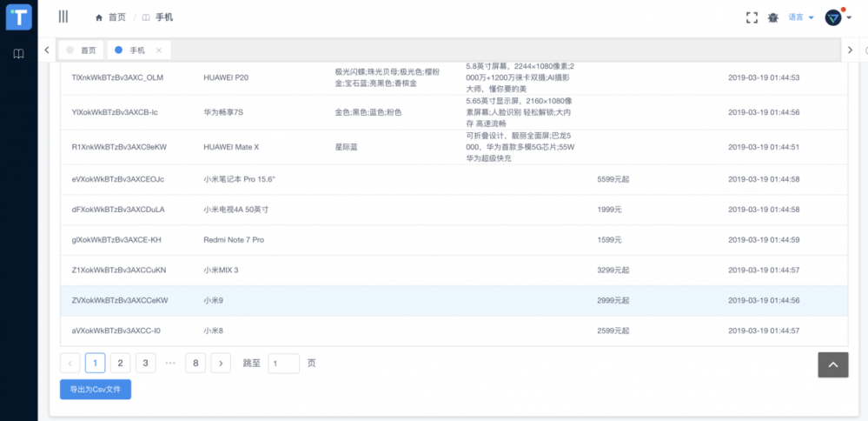Click 小米笔记本 Pro 15.6" cell

pyautogui.click(x=240, y=179)
